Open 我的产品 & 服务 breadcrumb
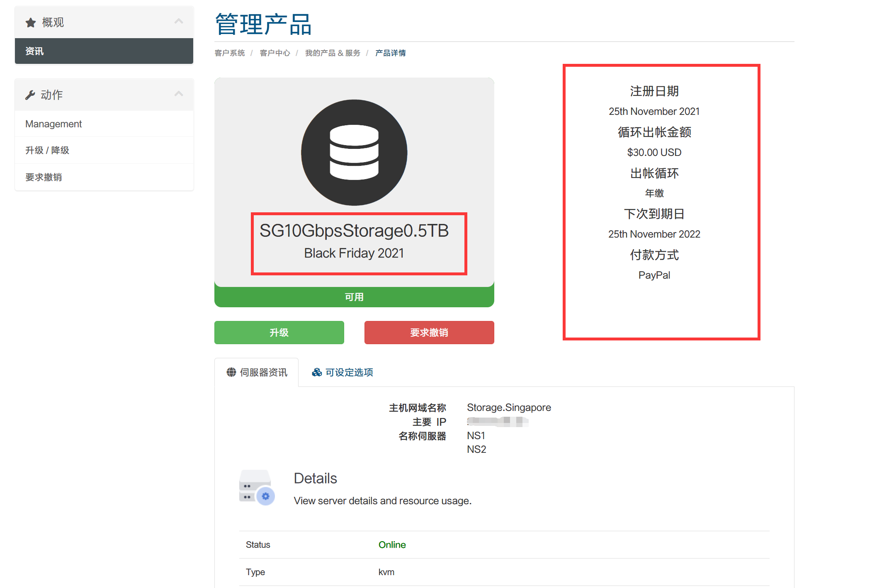The height and width of the screenshot is (588, 877). 333,53
